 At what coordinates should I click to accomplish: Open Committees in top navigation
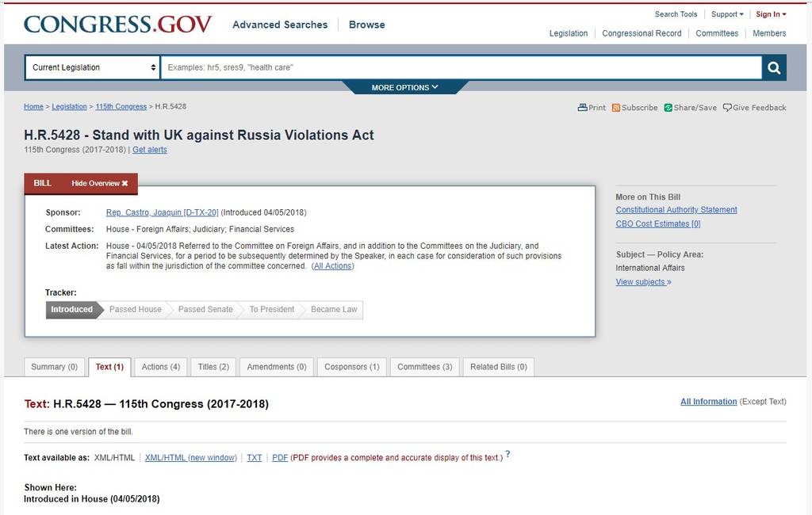point(717,33)
